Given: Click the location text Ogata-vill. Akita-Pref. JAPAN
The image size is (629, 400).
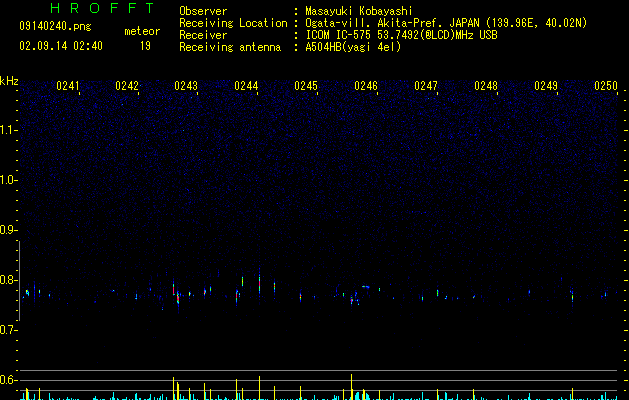Looking at the screenshot, I should pyautogui.click(x=392, y=23).
